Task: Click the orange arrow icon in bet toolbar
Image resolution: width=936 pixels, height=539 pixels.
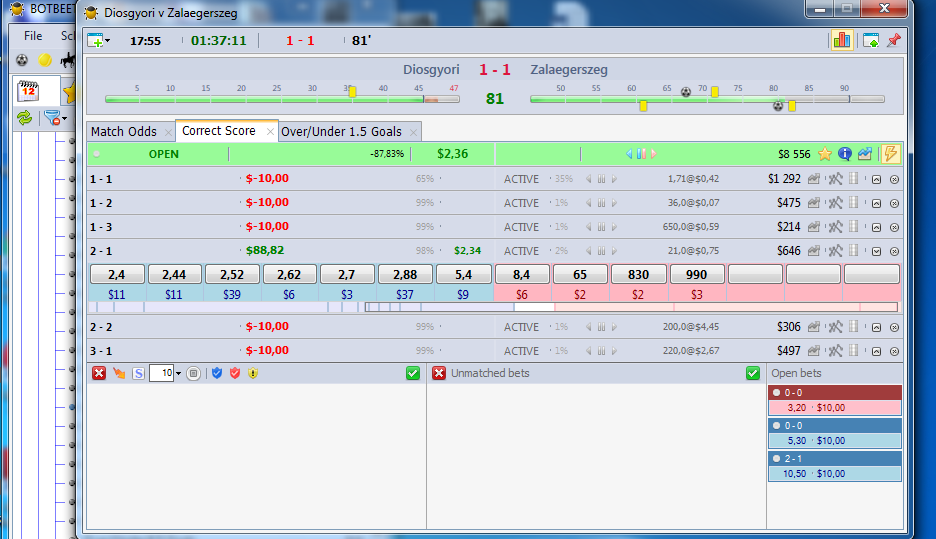Action: pyautogui.click(x=119, y=373)
